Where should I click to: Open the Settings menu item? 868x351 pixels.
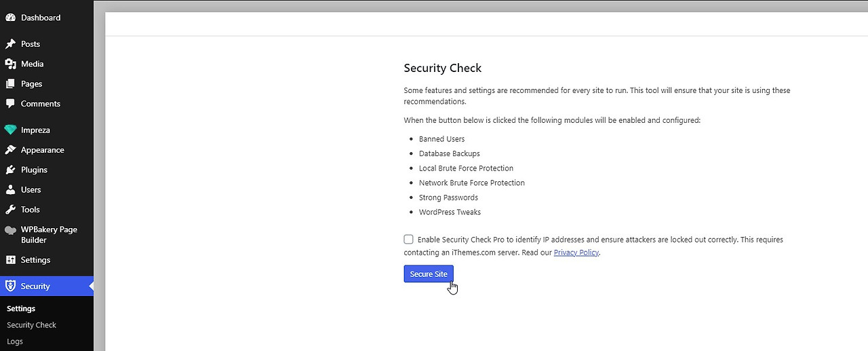tap(35, 260)
